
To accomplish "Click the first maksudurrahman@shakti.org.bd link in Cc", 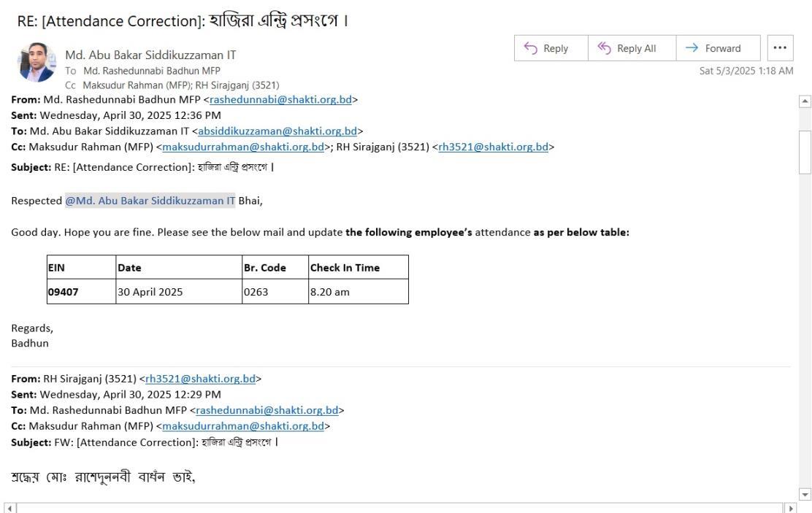I will click(243, 147).
